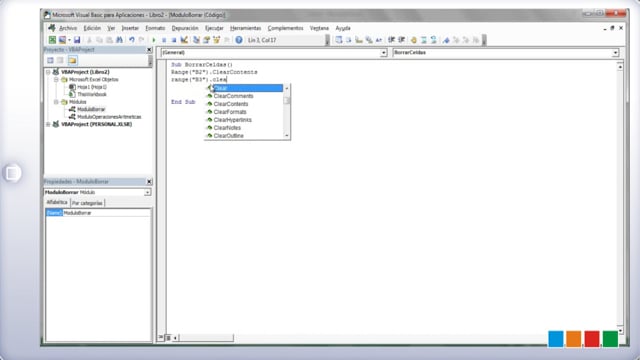Image resolution: width=640 pixels, height=360 pixels.
Task: Open the BorrarCeldas procedure dropdown
Action: pyautogui.click(x=615, y=53)
